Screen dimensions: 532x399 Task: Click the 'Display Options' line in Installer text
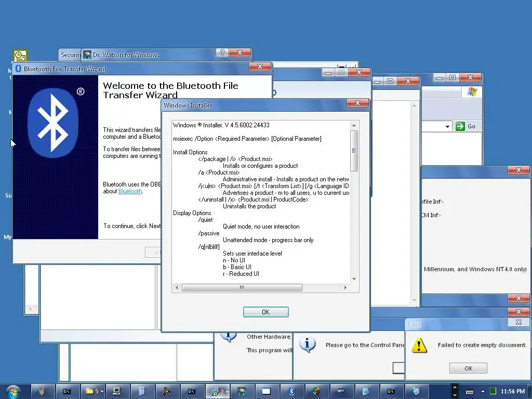click(192, 212)
